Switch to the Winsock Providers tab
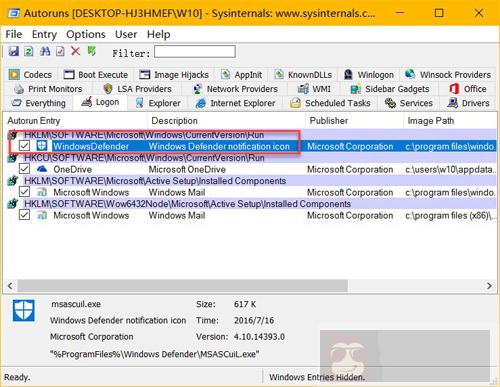 pos(448,75)
